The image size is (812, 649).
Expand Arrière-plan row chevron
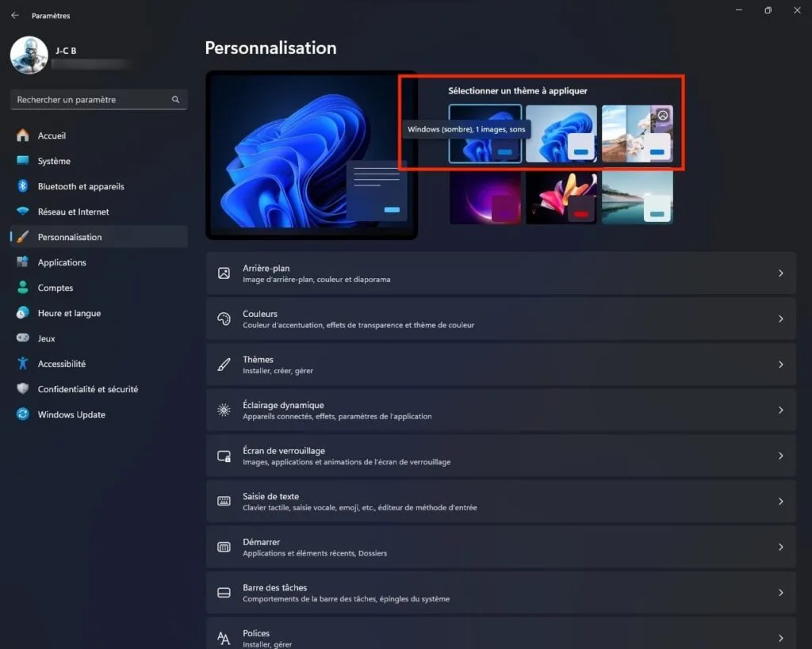tap(780, 273)
